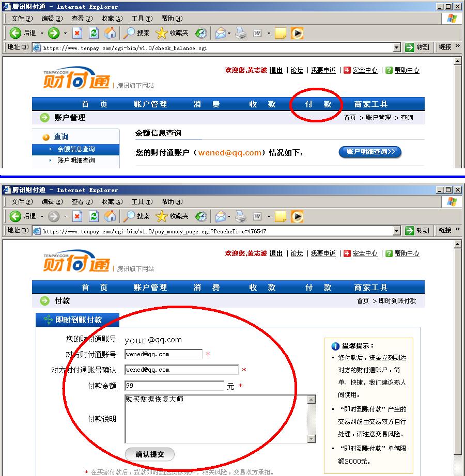Open 文件 menu in the balance-query window
465x476 pixels.
click(x=22, y=19)
